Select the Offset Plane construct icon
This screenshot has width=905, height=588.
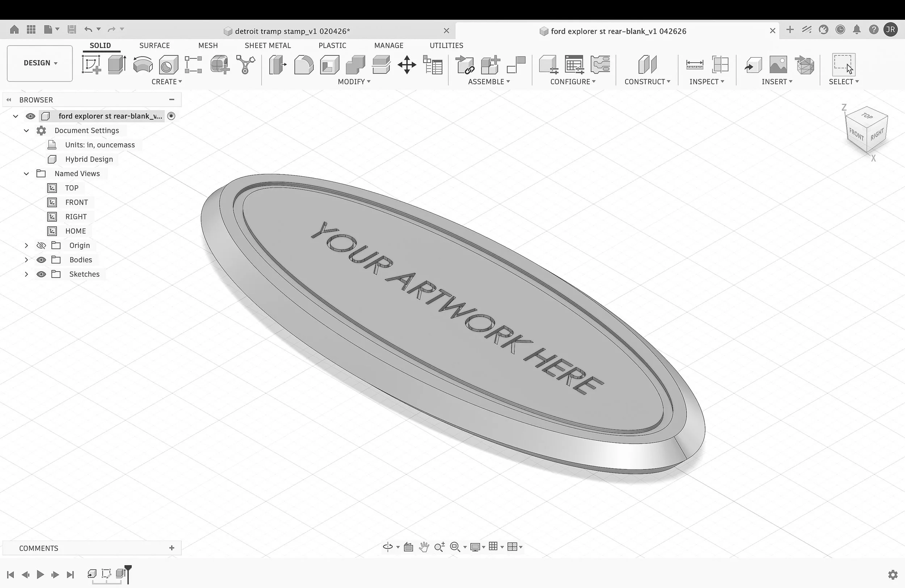(x=647, y=64)
